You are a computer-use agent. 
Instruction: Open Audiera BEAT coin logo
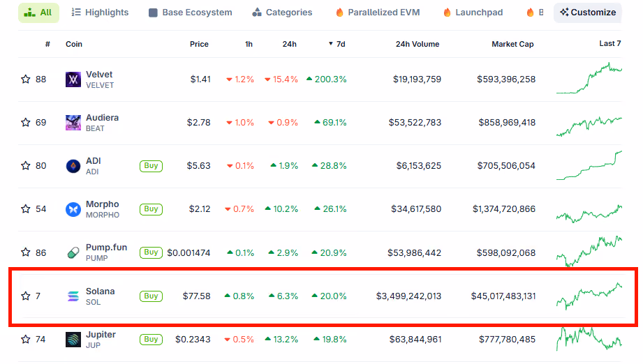[73, 123]
